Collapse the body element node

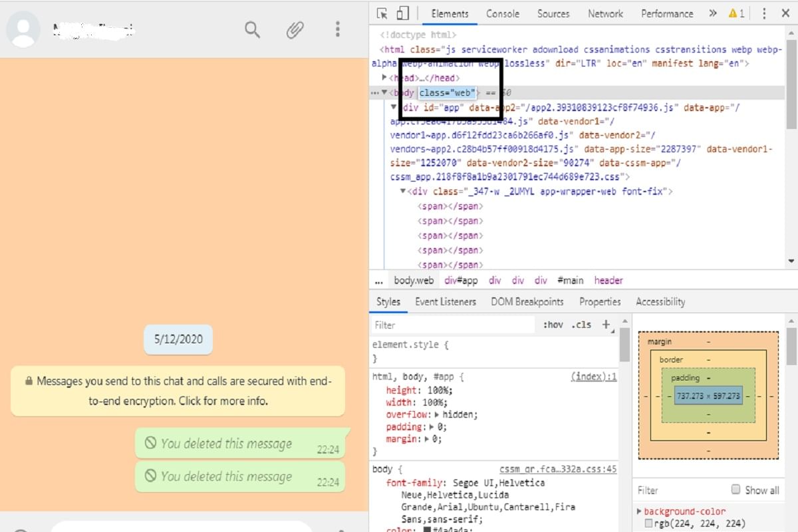click(x=384, y=92)
